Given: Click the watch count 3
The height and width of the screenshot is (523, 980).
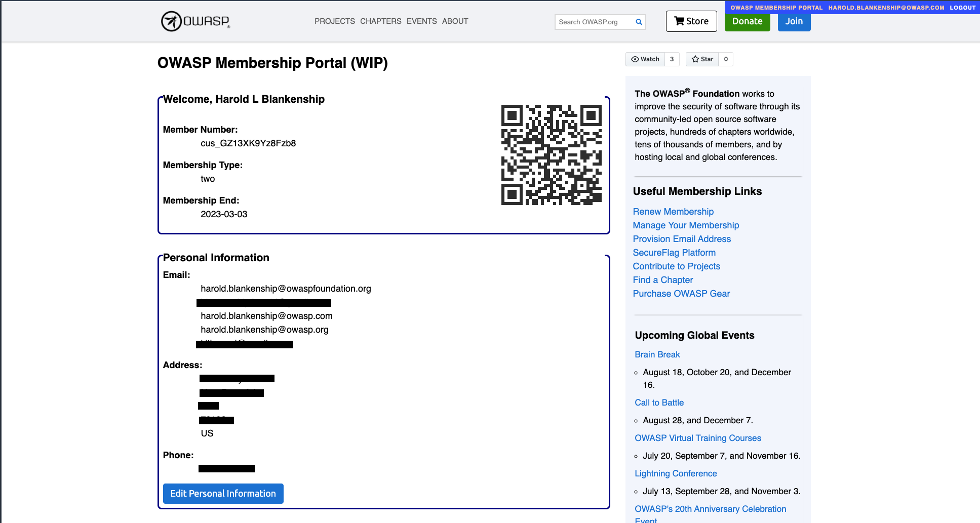Looking at the screenshot, I should click(672, 59).
